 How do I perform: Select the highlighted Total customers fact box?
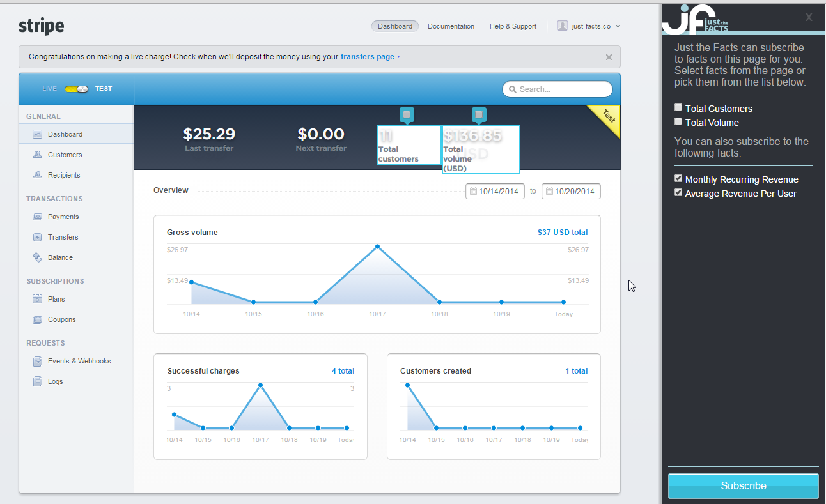(409, 145)
